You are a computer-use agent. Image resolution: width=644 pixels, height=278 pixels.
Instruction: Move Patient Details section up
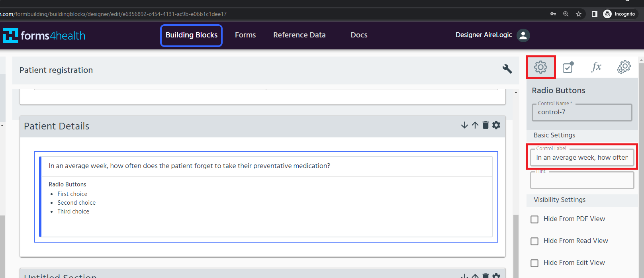tap(475, 125)
